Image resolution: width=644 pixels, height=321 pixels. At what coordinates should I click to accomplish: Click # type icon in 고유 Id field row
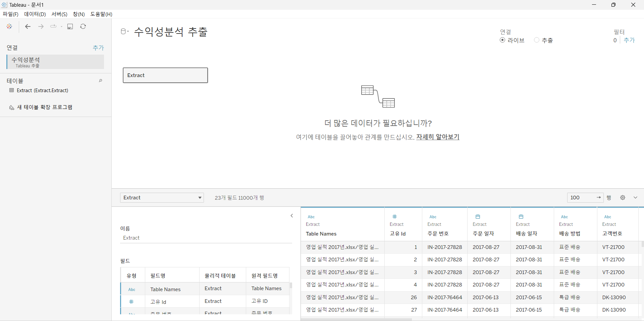point(131,302)
